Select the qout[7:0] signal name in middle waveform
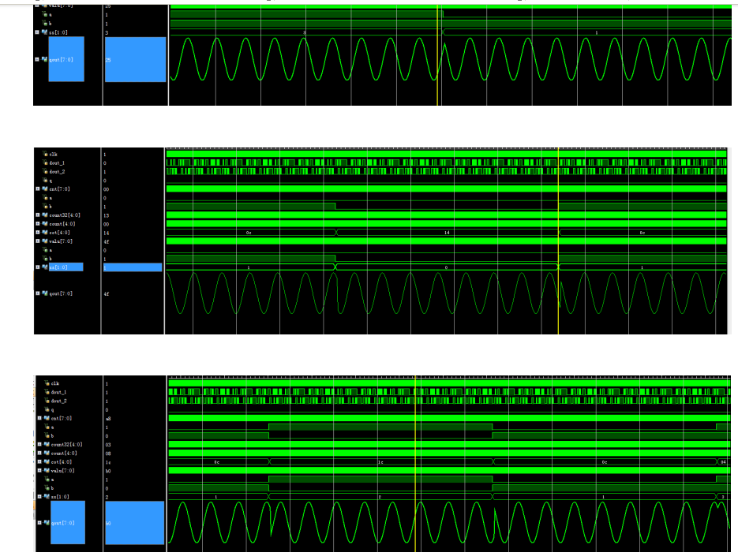Viewport: 738px width, 560px height. [x=60, y=293]
